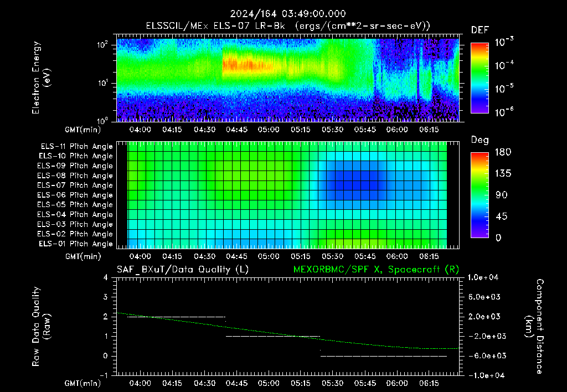Click the 45 value on the Deg scale
The width and height of the screenshot is (567, 392).
pos(502,216)
